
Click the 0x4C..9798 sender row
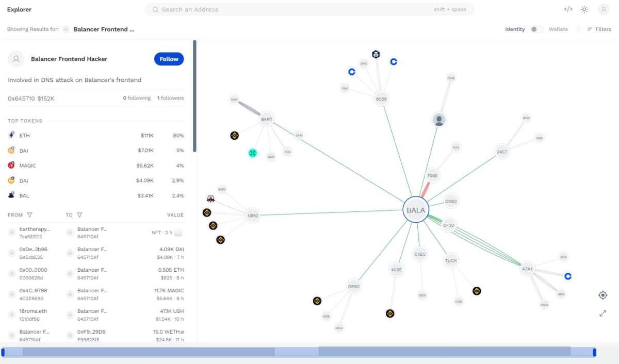[34, 294]
